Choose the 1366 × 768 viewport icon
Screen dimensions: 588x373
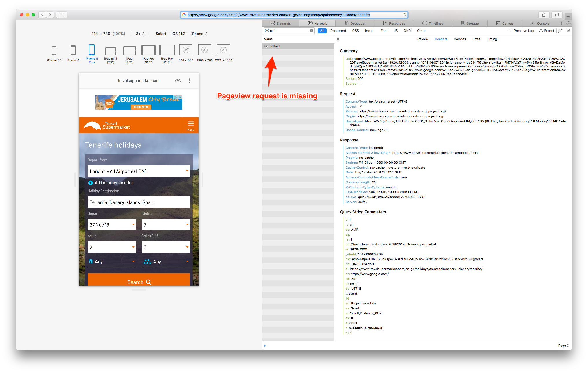pos(205,50)
